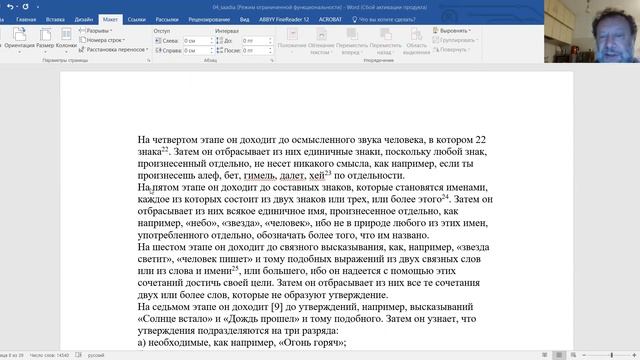This screenshot has width=640, height=360.
Task: Select the Макет ribbon tab
Action: point(110,19)
